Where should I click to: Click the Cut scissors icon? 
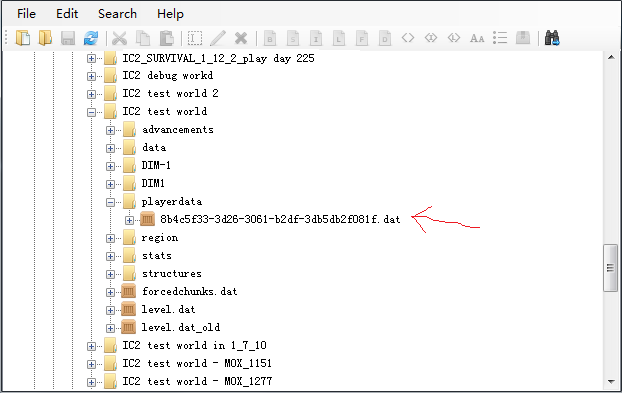[x=119, y=38]
